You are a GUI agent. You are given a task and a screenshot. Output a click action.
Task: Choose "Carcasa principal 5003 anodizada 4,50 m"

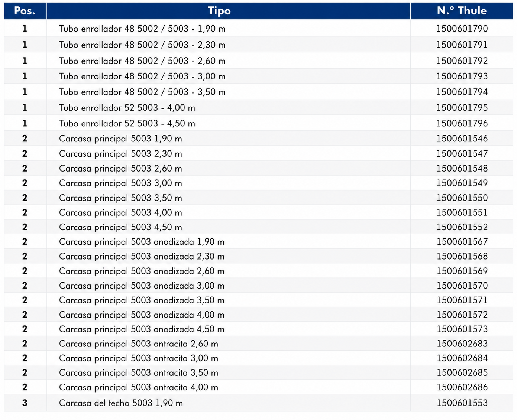coord(142,329)
